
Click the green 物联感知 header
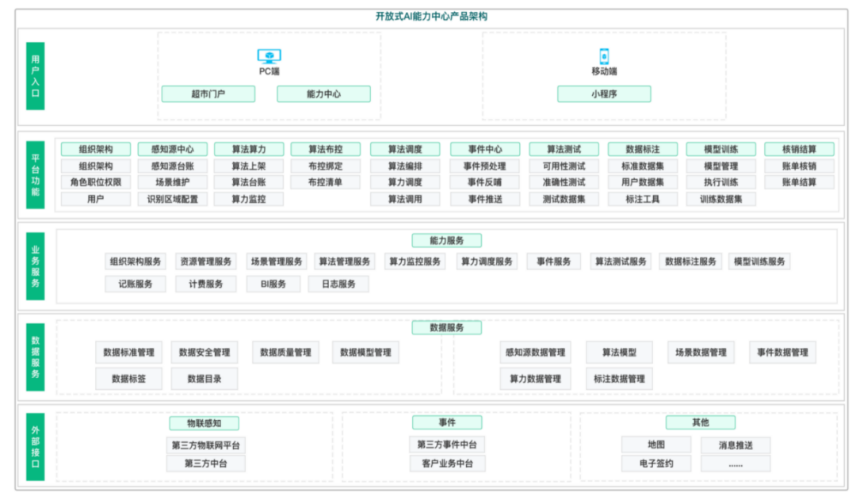pos(204,423)
